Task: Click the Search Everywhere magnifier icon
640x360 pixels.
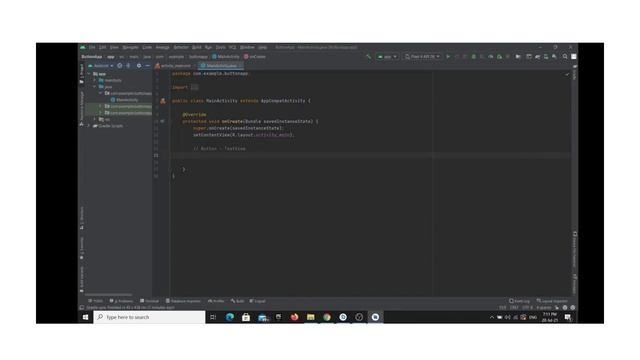Action: (565, 57)
